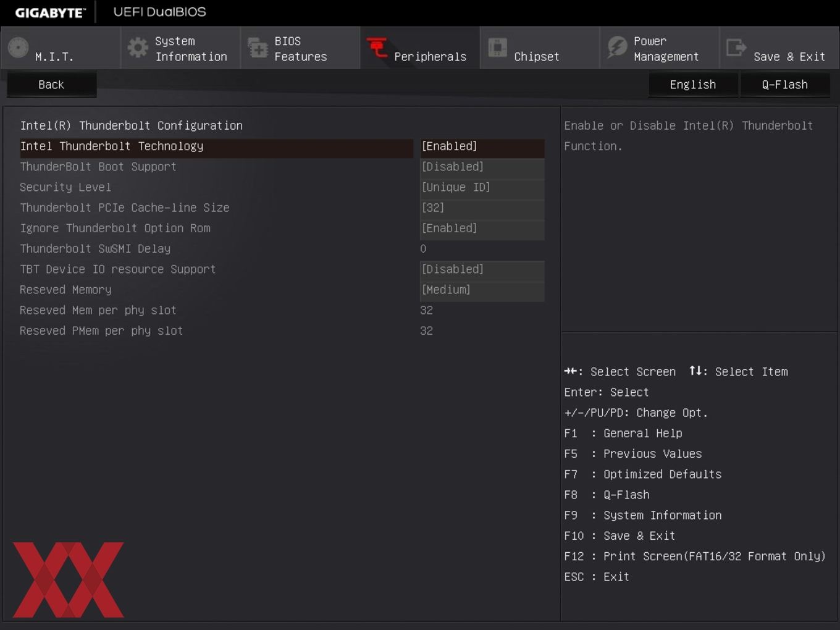Click the GIGABYTE logo
Image resolution: width=840 pixels, height=630 pixels.
[x=50, y=12]
